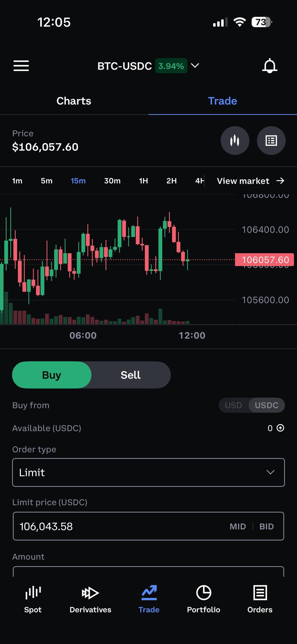Select the 5m chart interval

[47, 181]
